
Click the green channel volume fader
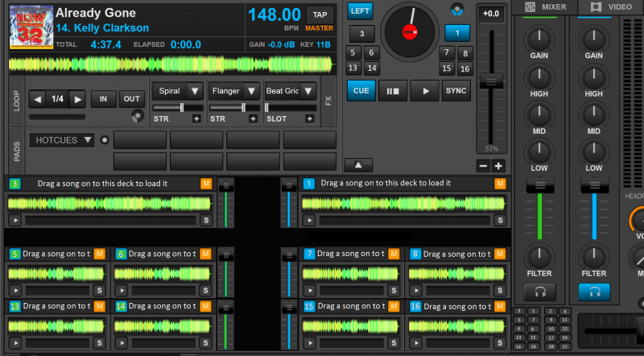539,185
